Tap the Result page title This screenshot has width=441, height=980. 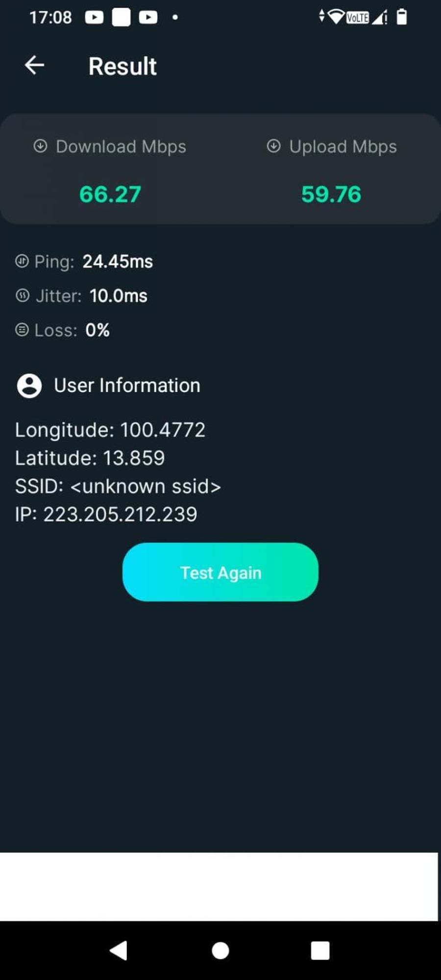coord(122,66)
